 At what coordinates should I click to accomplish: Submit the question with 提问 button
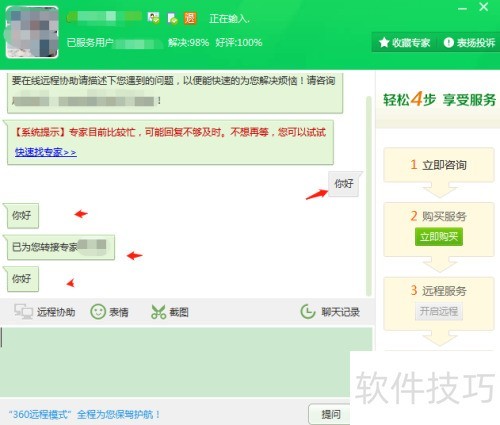329,414
